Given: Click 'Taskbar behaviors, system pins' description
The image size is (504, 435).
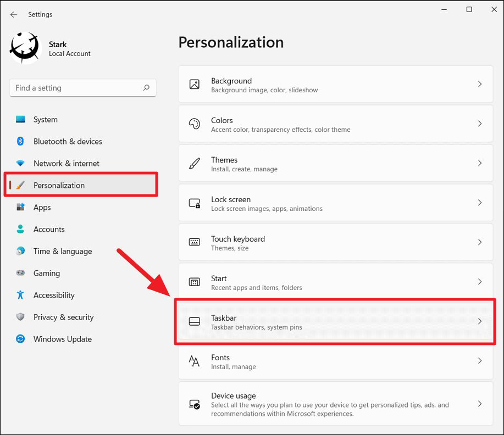Looking at the screenshot, I should [x=257, y=327].
